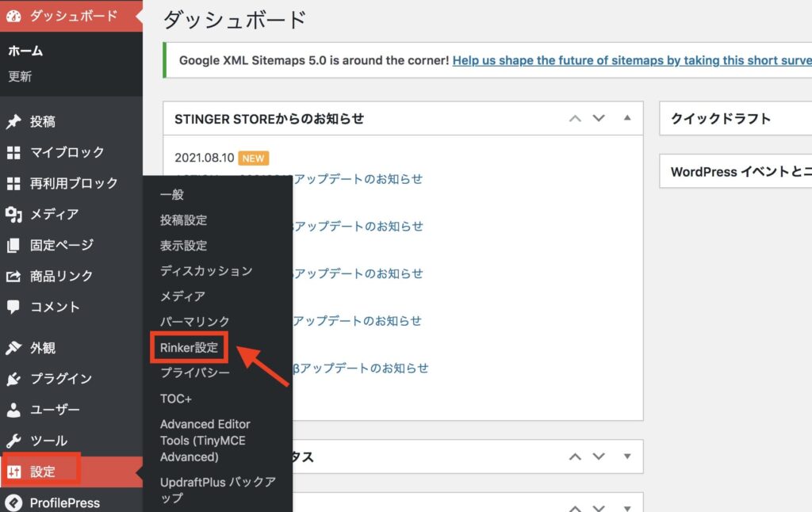The image size is (812, 512).
Task: Click the ProfilePress logo icon
Action: point(14,502)
